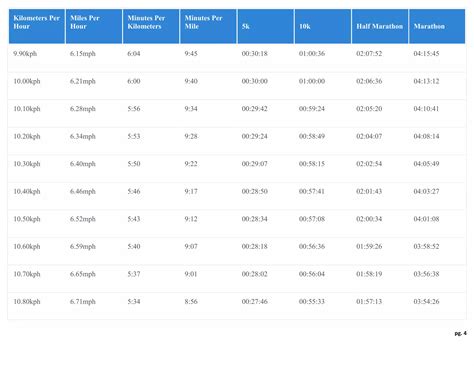This screenshot has width=474, height=366.
Task: Click the Half Marathon column header
Action: pyautogui.click(x=380, y=26)
